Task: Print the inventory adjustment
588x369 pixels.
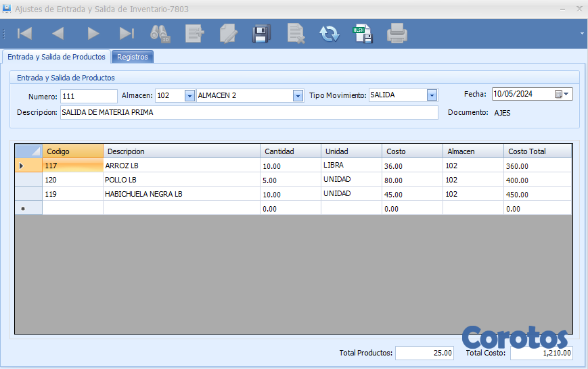Action: click(x=397, y=33)
